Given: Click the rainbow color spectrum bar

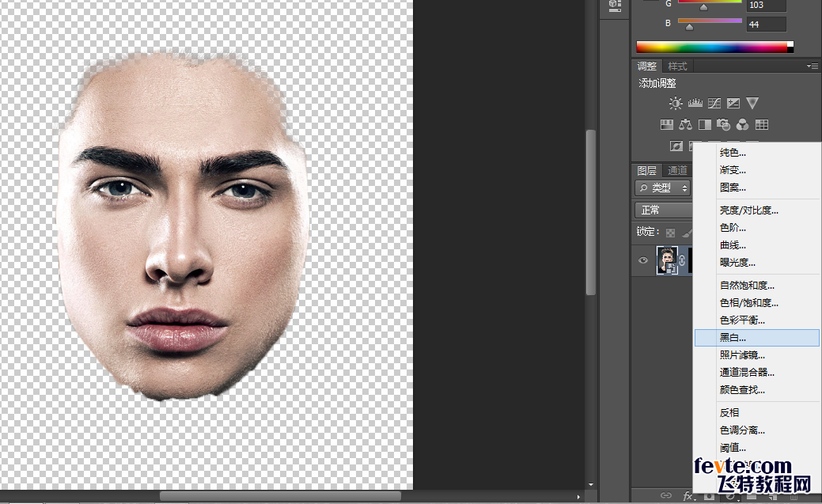Looking at the screenshot, I should coord(712,47).
